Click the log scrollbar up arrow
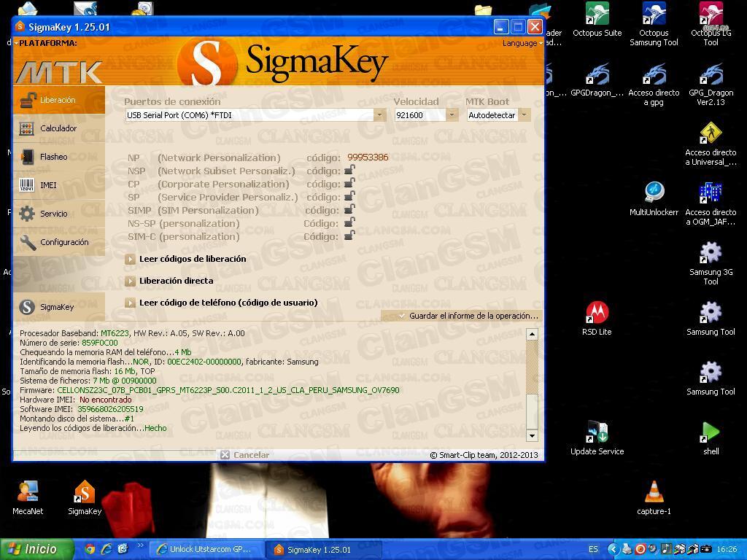Image resolution: width=747 pixels, height=560 pixels. [532, 334]
